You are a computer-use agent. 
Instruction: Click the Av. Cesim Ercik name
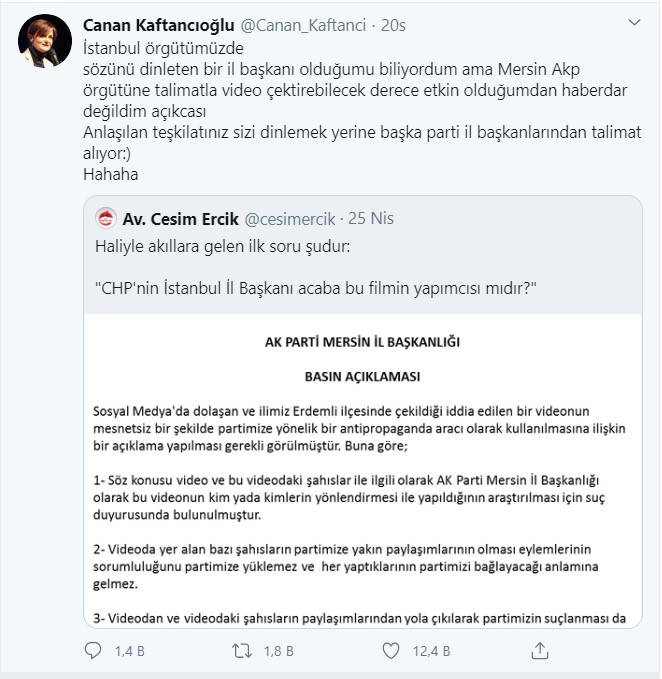point(179,218)
